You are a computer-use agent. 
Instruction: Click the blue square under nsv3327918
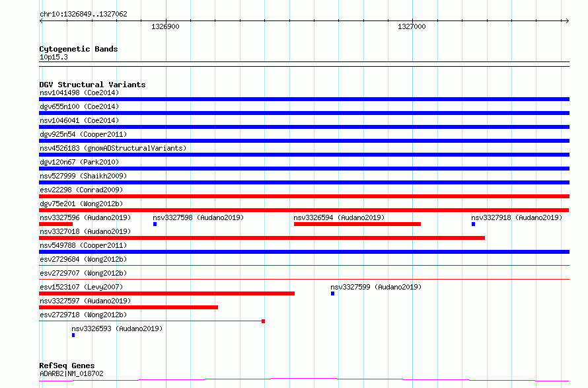click(473, 224)
